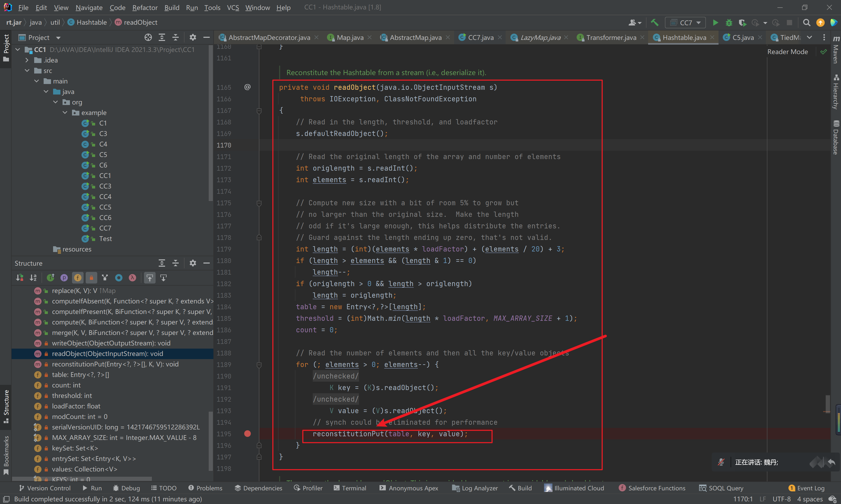The width and height of the screenshot is (841, 504).
Task: Collapse all in Project panel
Action: [175, 37]
